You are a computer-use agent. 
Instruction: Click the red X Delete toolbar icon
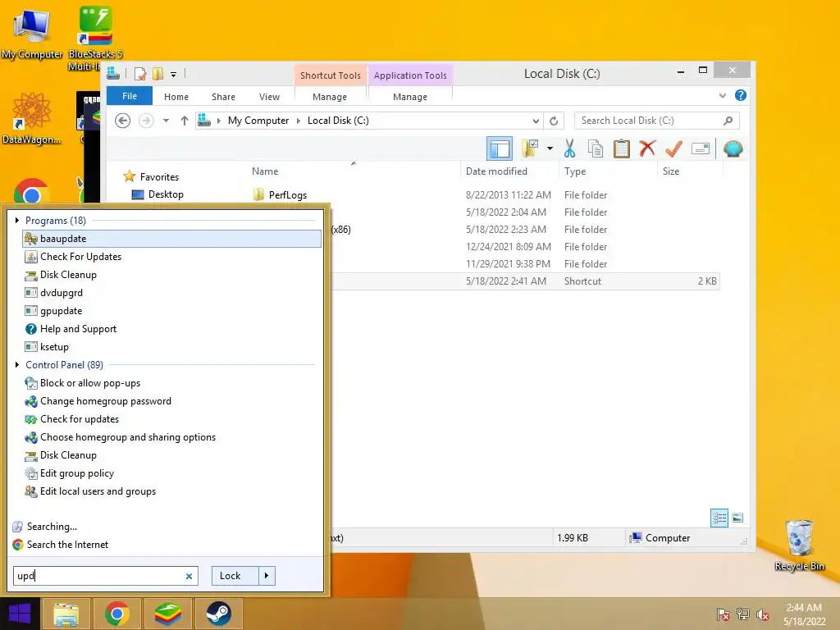coord(647,148)
